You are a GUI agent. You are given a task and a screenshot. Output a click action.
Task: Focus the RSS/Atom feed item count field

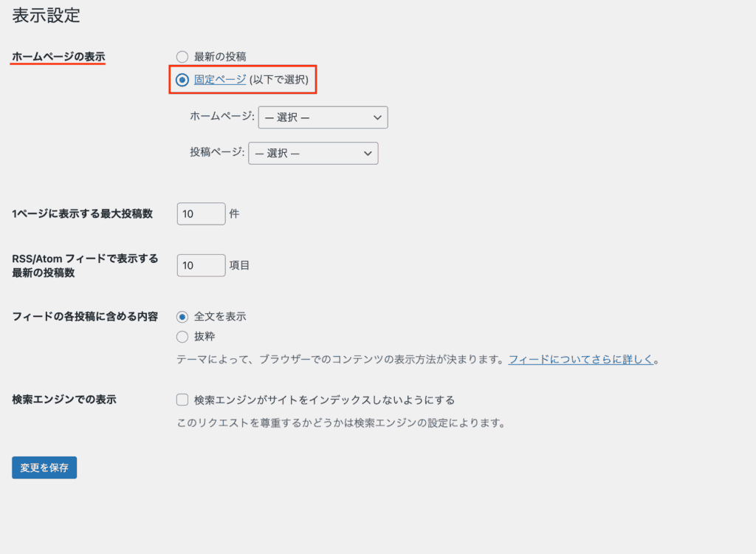point(201,265)
